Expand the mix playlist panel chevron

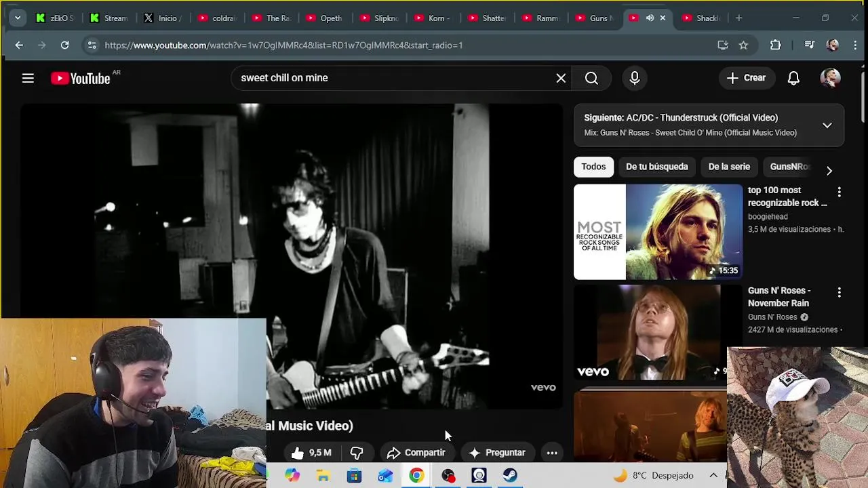tap(827, 125)
